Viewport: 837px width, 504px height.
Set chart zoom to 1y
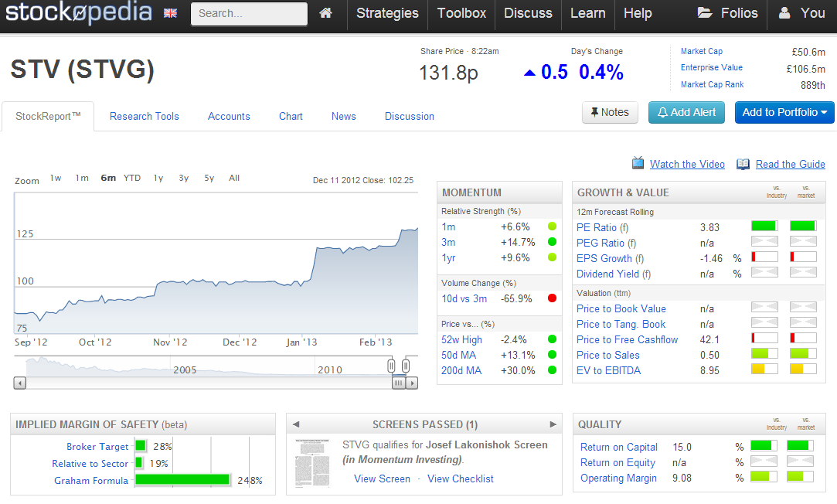click(158, 179)
